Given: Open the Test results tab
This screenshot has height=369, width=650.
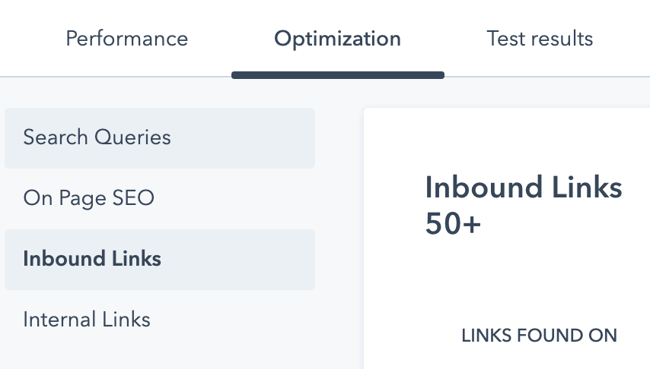Looking at the screenshot, I should tap(540, 39).
